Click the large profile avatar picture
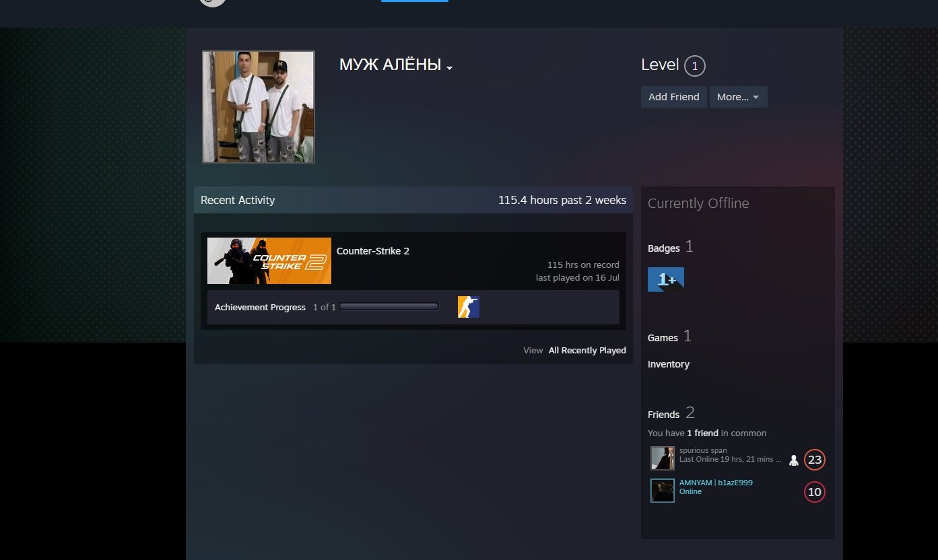Image resolution: width=938 pixels, height=560 pixels. 259,107
